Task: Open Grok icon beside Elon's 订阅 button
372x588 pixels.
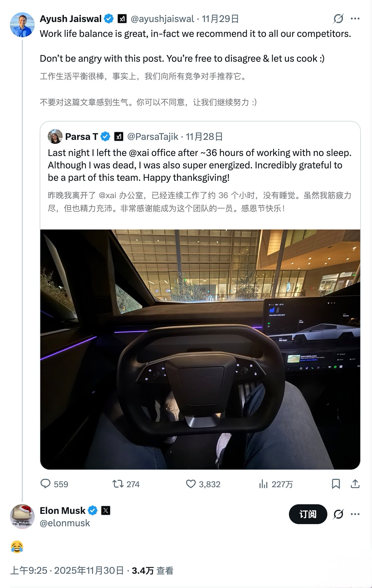Action: (x=338, y=514)
